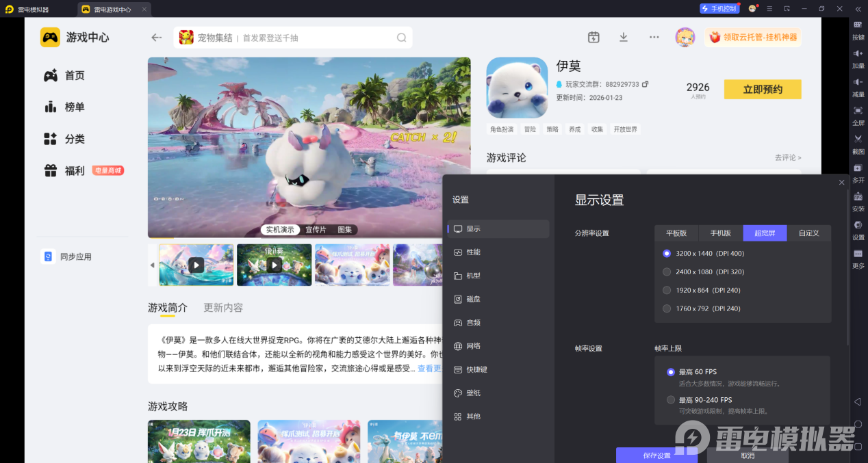Image resolution: width=868 pixels, height=463 pixels.
Task: Open 其他 settings category
Action: tap(498, 416)
